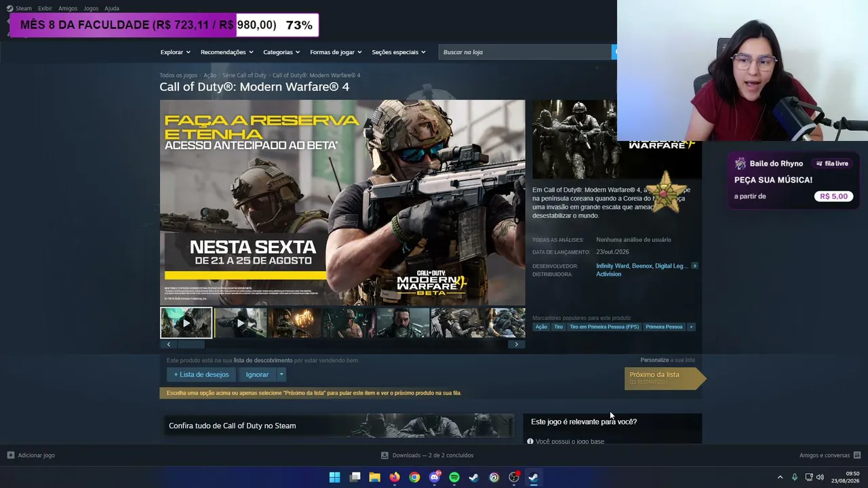Click the Amigos e conversas icon
The width and height of the screenshot is (868, 488).
[x=856, y=455]
